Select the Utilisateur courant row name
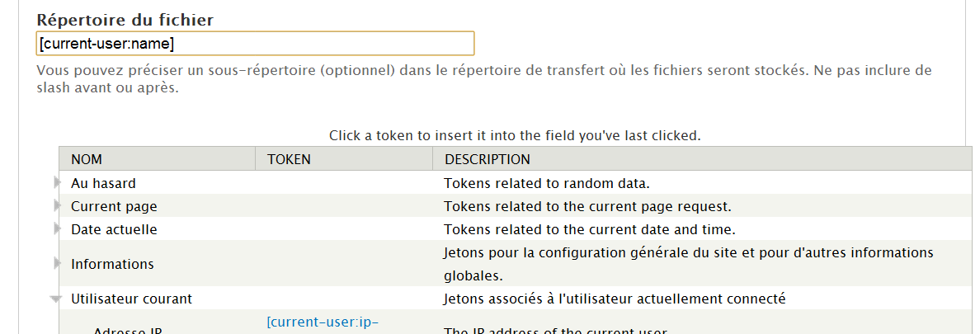Viewport: 980px width, 334px height. coord(131,299)
